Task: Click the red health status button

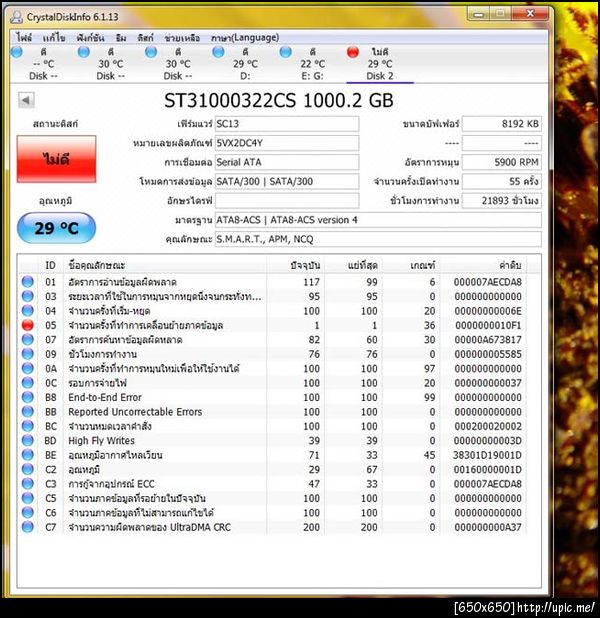Action: tap(56, 159)
